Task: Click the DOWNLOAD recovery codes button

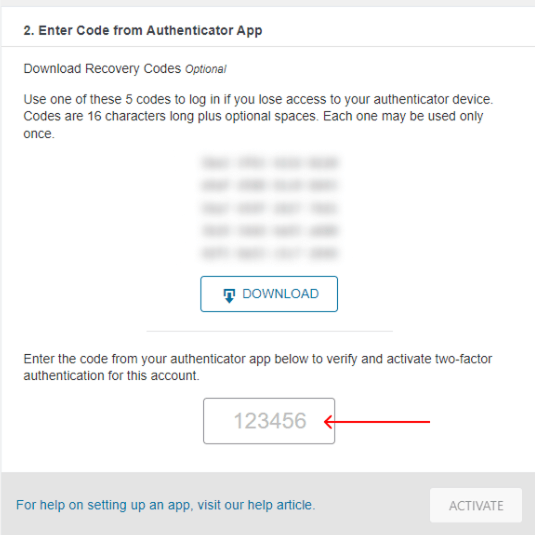Action: (x=269, y=294)
